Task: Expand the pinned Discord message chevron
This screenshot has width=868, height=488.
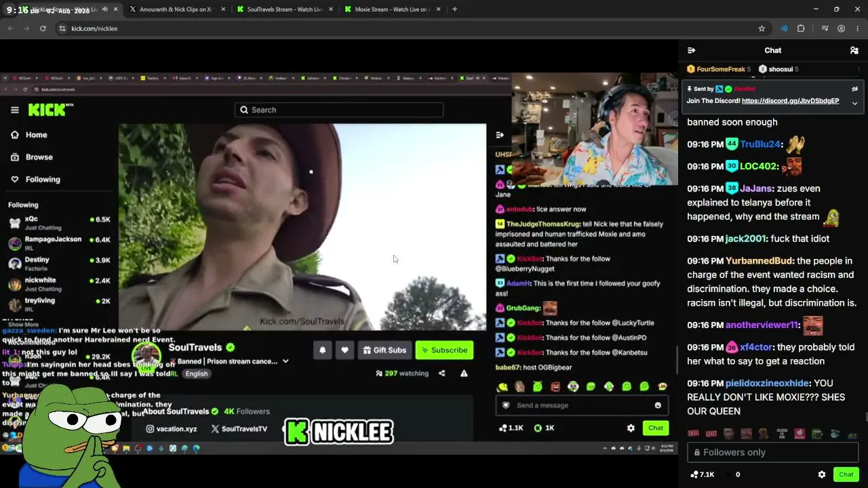Action: tap(854, 103)
